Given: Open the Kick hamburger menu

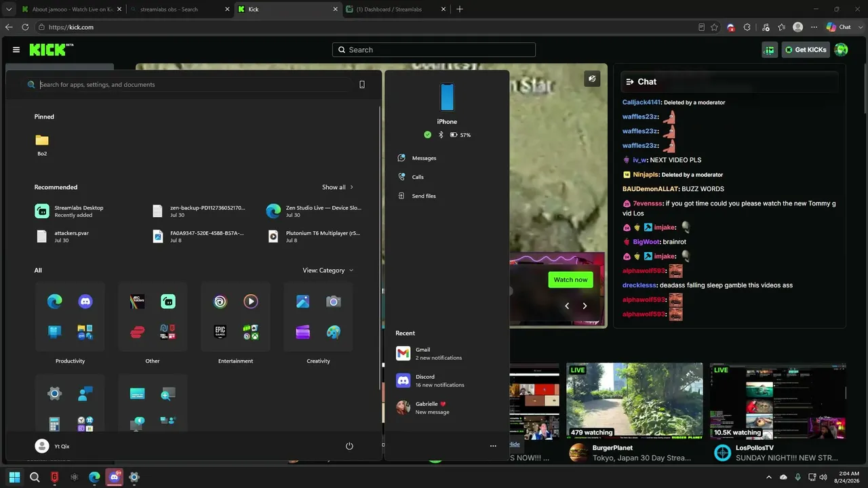Looking at the screenshot, I should (x=16, y=49).
